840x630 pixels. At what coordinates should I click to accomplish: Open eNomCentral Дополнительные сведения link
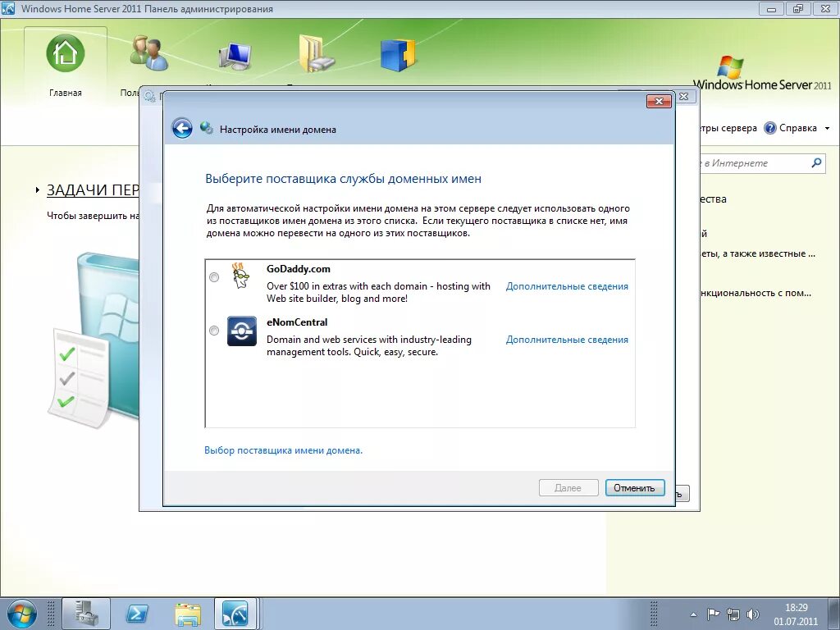[x=567, y=340]
